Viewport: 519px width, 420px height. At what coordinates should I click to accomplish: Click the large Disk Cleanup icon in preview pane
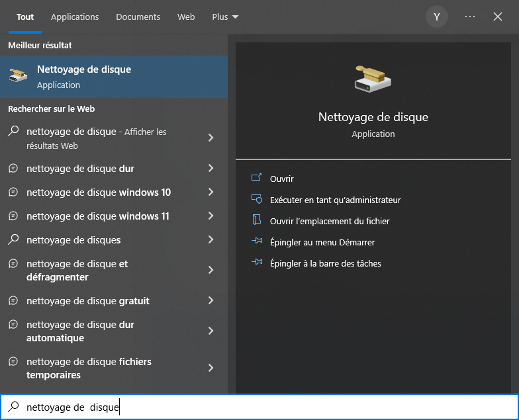(373, 79)
